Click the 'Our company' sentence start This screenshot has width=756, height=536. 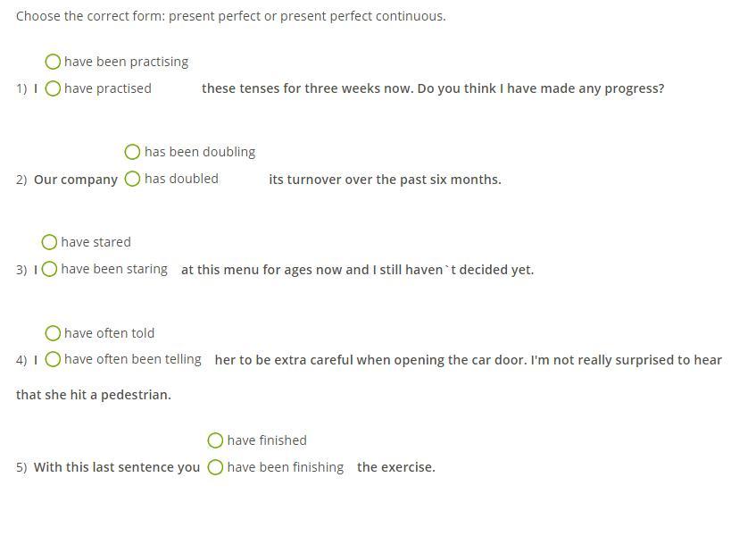point(76,180)
